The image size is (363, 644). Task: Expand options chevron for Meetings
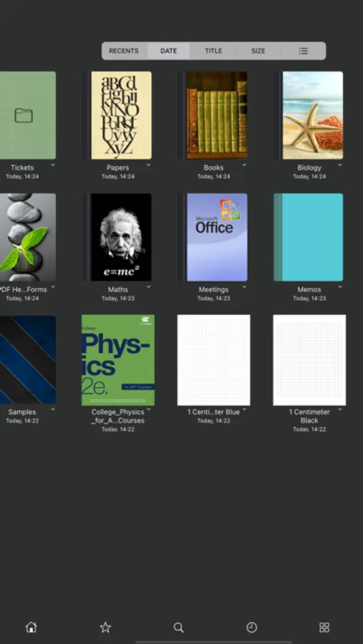point(245,287)
